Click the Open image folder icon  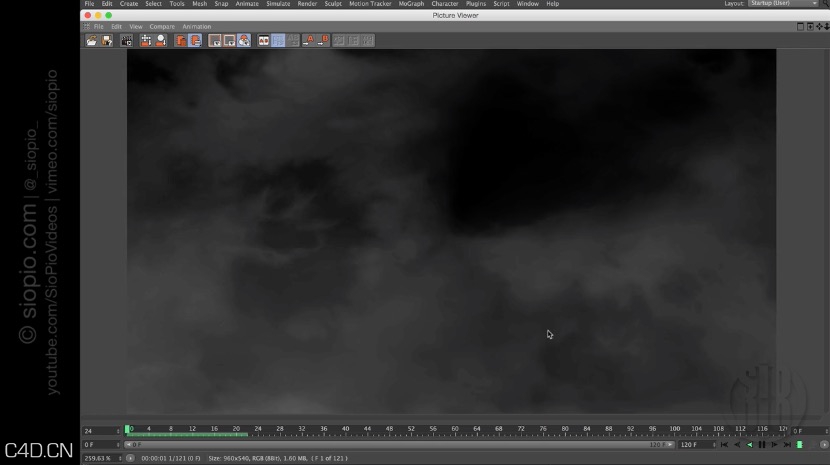(92, 40)
